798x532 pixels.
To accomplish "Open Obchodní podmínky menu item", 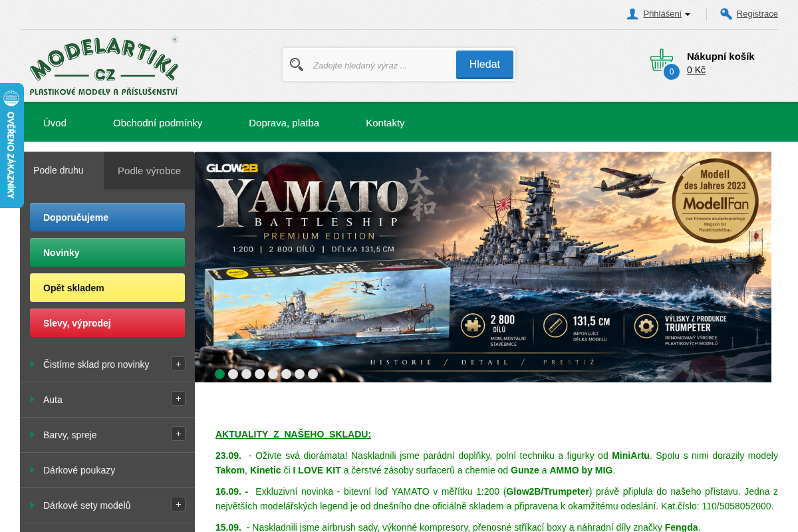I will pos(158,123).
